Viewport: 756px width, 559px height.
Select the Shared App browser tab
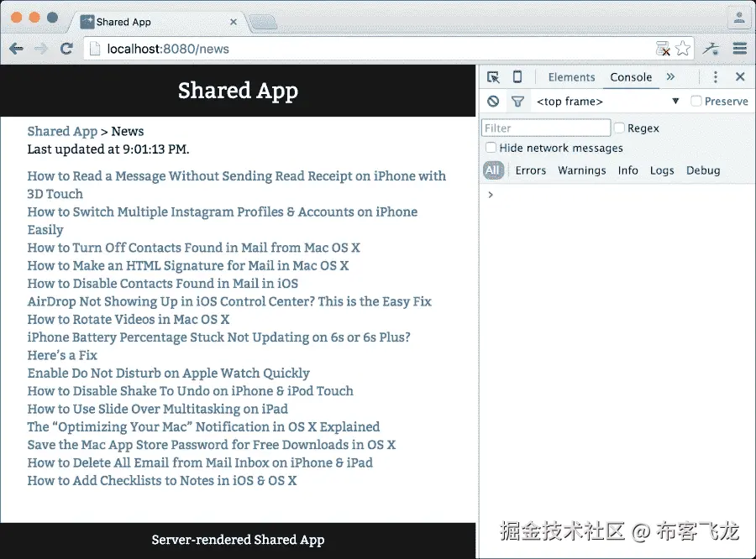click(126, 21)
